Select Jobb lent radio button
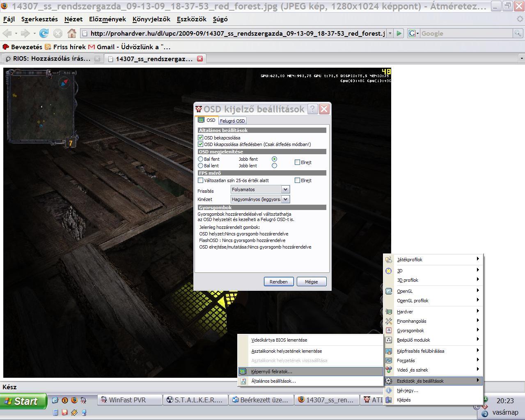The height and width of the screenshot is (420, 525). click(274, 166)
